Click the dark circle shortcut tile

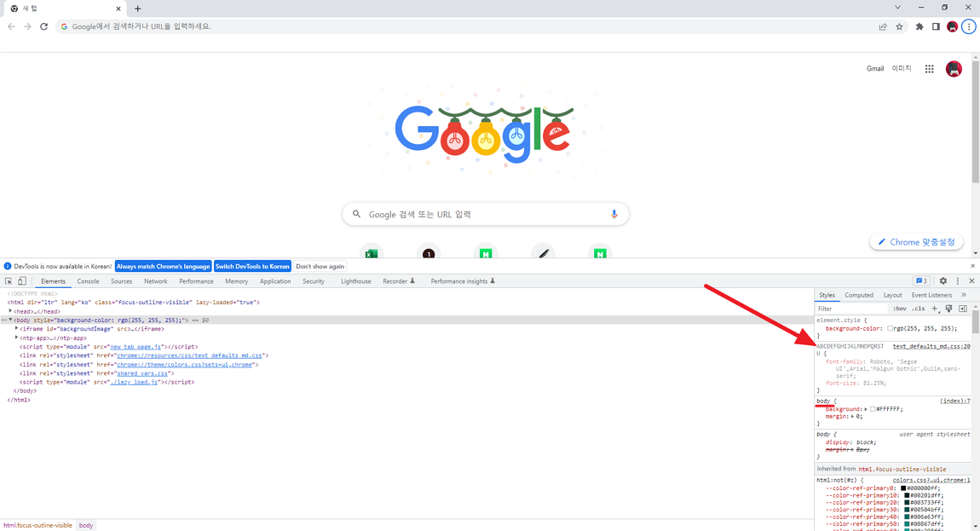tap(429, 253)
